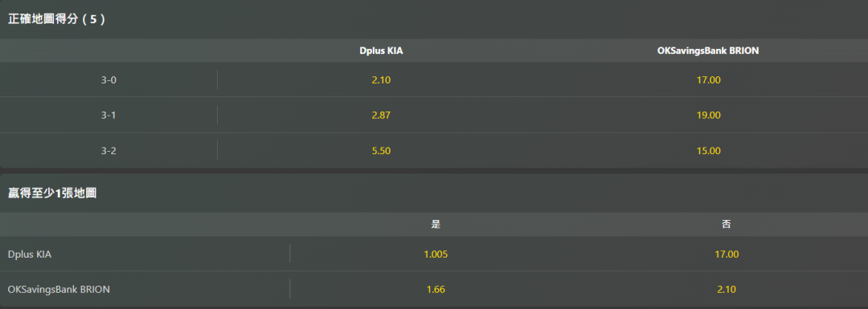Select Dplus KIA 3-0 odds 2.10
This screenshot has height=309, width=868.
coord(382,79)
